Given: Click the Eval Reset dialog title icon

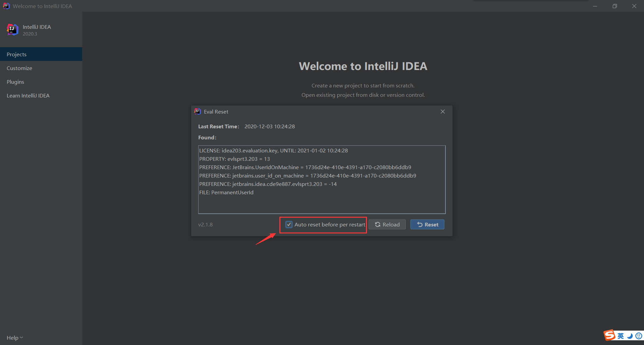Looking at the screenshot, I should tap(198, 112).
